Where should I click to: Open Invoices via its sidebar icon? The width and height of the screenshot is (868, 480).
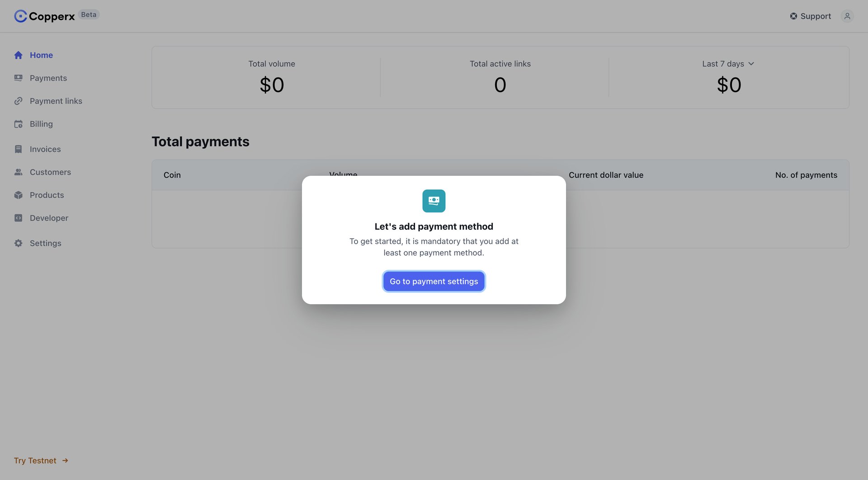[x=19, y=149]
